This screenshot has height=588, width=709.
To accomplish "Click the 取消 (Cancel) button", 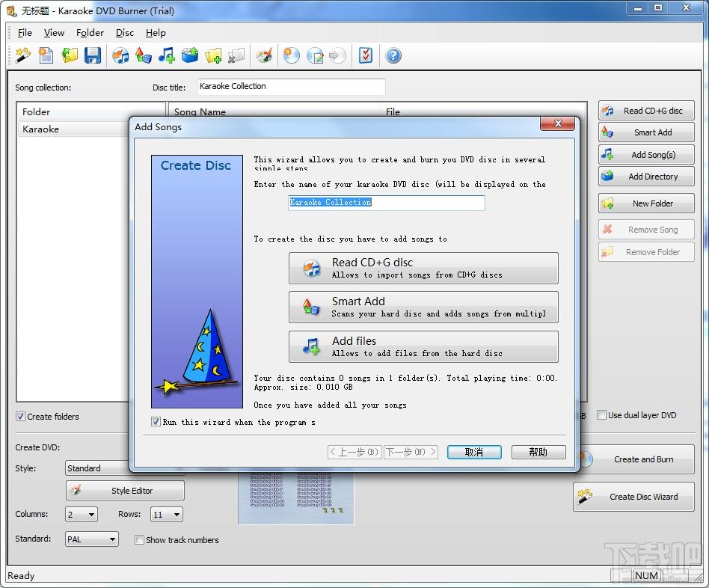I will (x=474, y=452).
